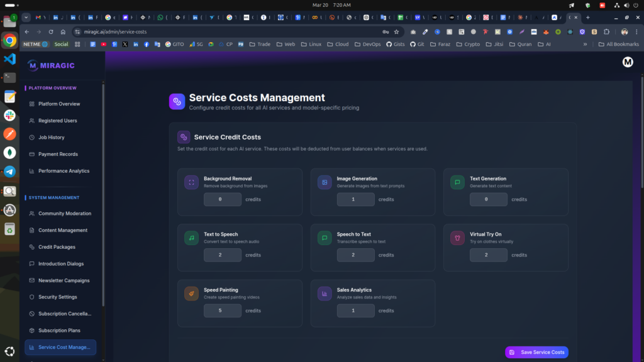Open the Chrome three-dot menu
This screenshot has width=644, height=362.
(636, 31)
